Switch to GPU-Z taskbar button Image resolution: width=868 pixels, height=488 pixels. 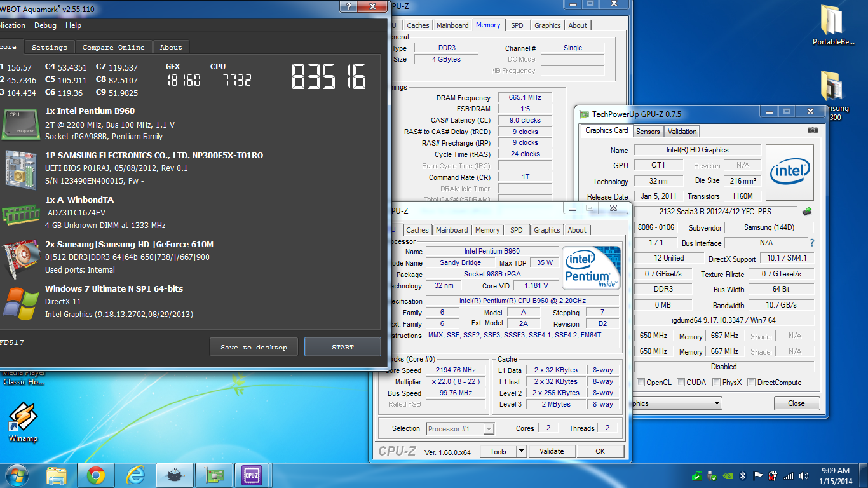pos(214,475)
